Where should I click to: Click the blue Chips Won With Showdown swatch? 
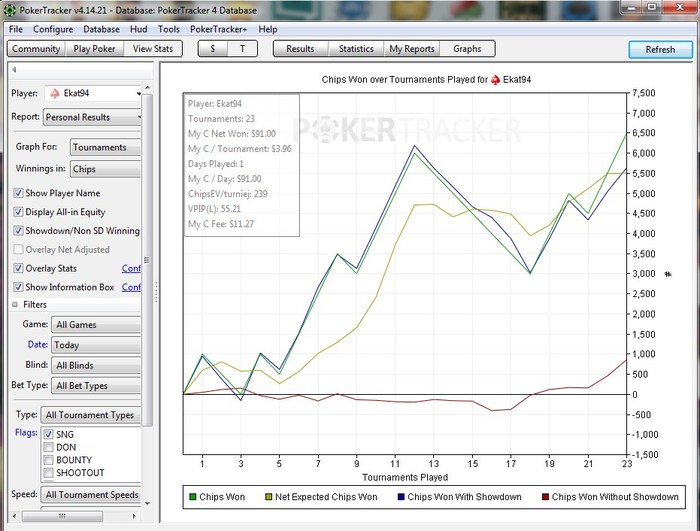pyautogui.click(x=401, y=497)
